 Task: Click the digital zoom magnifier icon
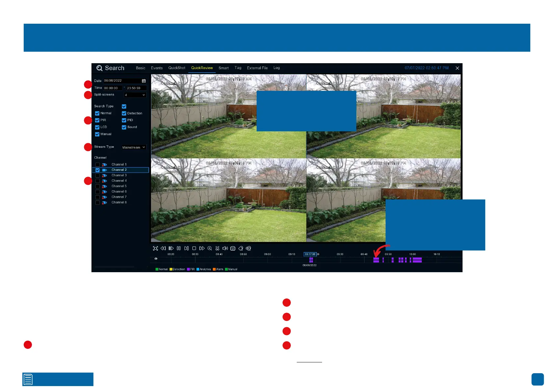click(210, 248)
